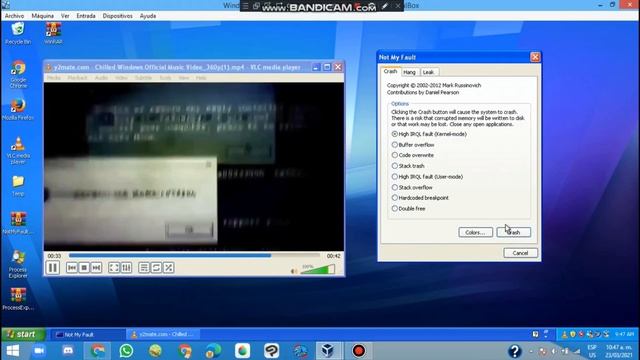Open VirtualBox from host taskbar
This screenshot has height=360, width=640.
coord(328,351)
